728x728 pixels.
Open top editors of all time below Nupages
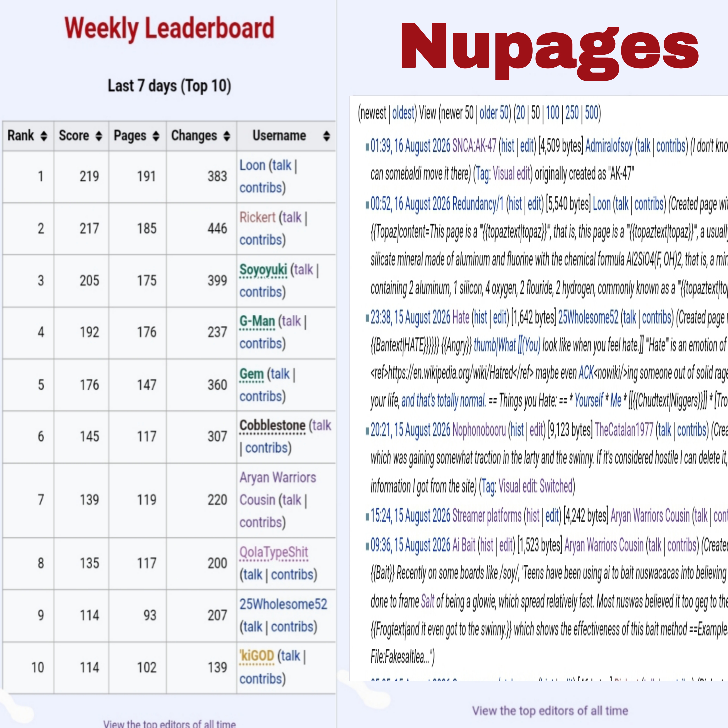550,711
